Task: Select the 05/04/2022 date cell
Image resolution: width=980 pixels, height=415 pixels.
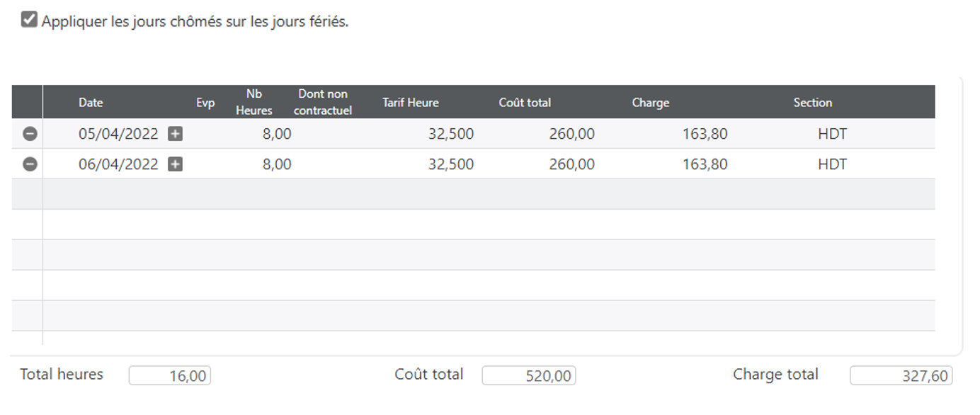Action: point(118,134)
